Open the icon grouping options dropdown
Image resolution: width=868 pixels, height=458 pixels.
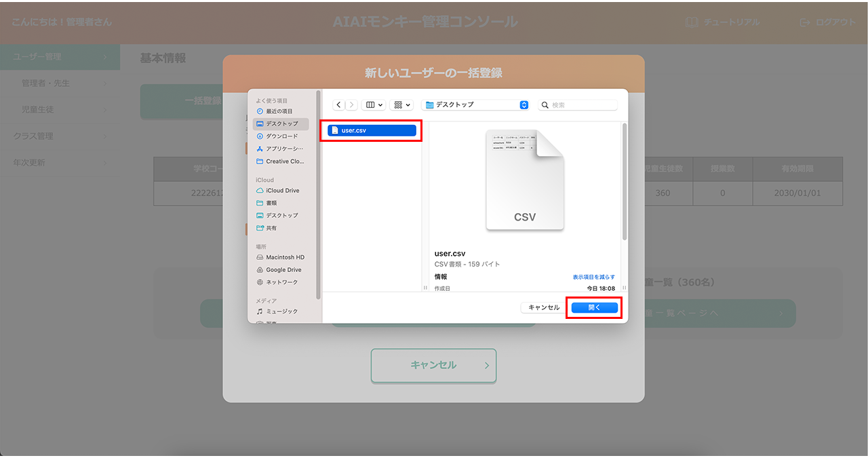click(401, 105)
